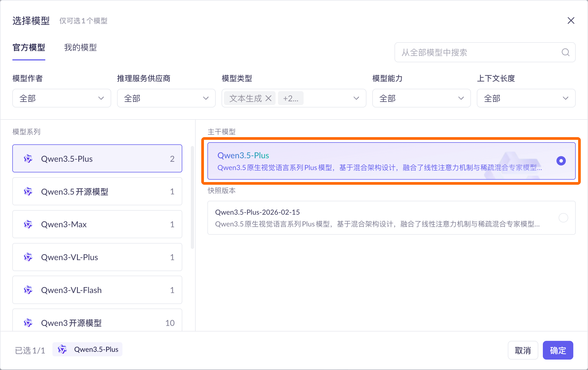The height and width of the screenshot is (370, 588).
Task: Click the Qwen3-VL-Flash logo icon
Action: [28, 290]
